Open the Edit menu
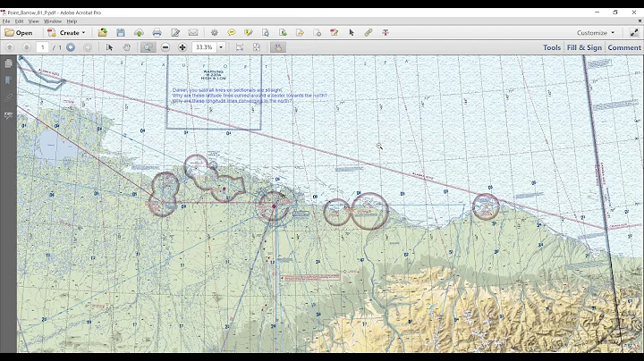The width and height of the screenshot is (644, 361). (x=20, y=21)
